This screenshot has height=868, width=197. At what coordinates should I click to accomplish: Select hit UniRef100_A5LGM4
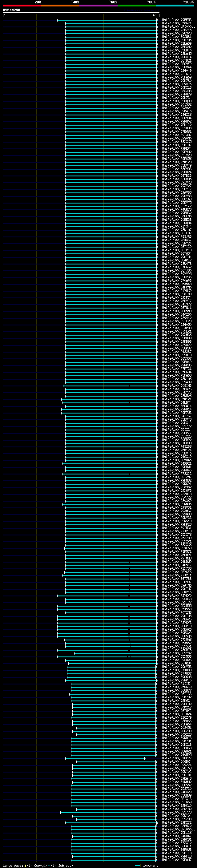[x=176, y=372]
